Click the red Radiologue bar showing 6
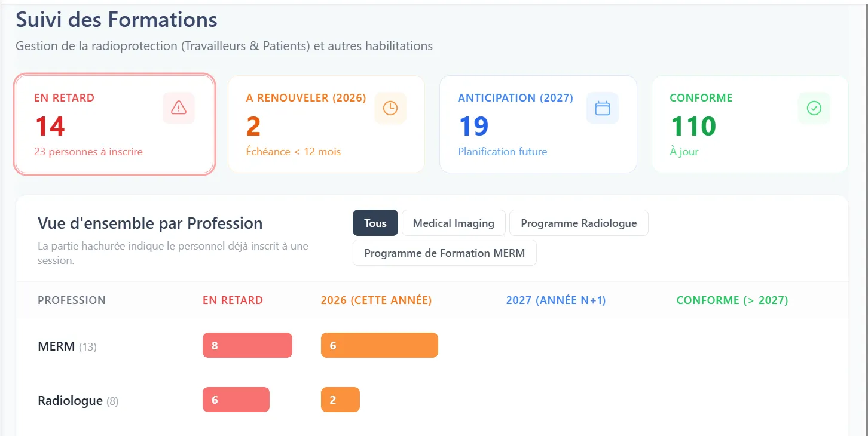 [236, 400]
